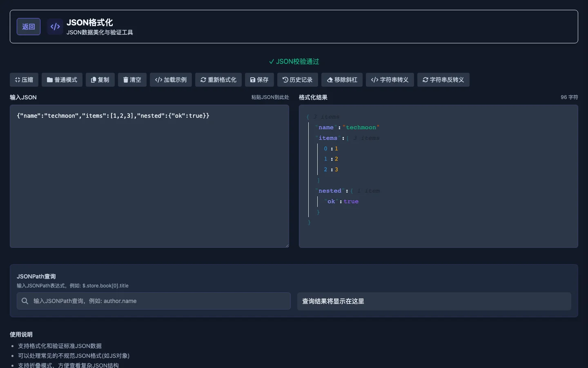Click the array row with index 1 and value 2

pyautogui.click(x=331, y=159)
